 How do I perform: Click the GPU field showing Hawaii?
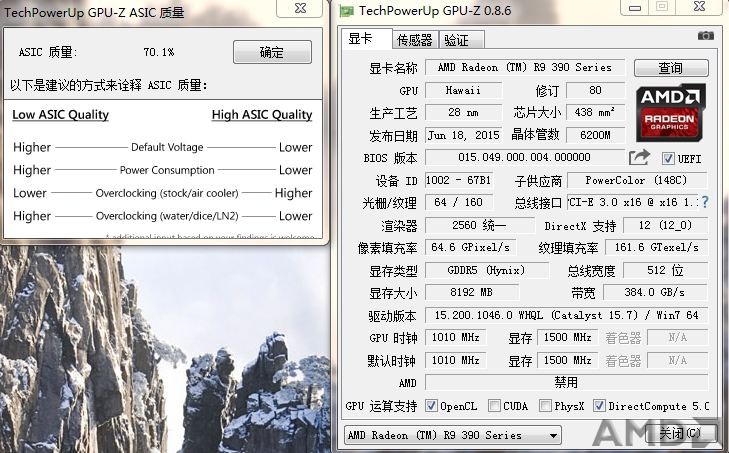(x=464, y=90)
